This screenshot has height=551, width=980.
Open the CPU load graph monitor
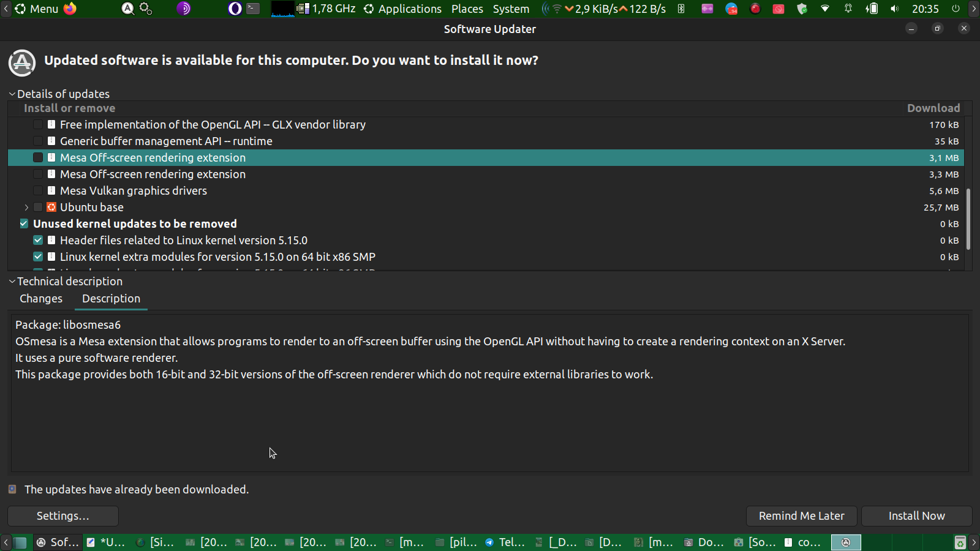(x=282, y=9)
